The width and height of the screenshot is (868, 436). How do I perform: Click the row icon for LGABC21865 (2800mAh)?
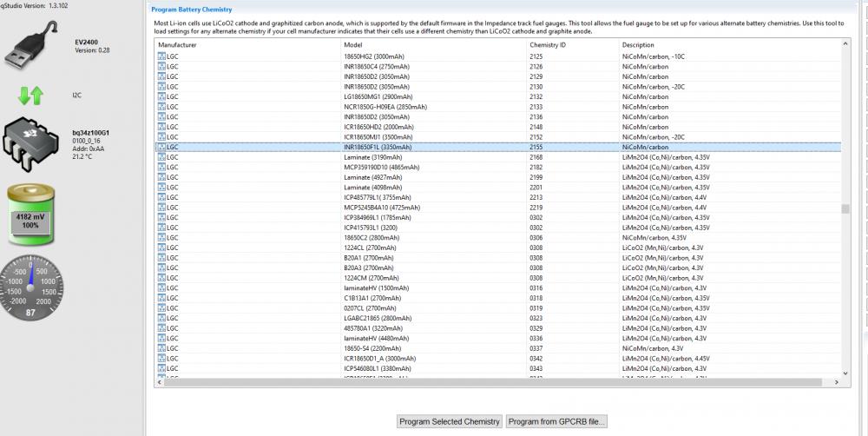click(161, 319)
